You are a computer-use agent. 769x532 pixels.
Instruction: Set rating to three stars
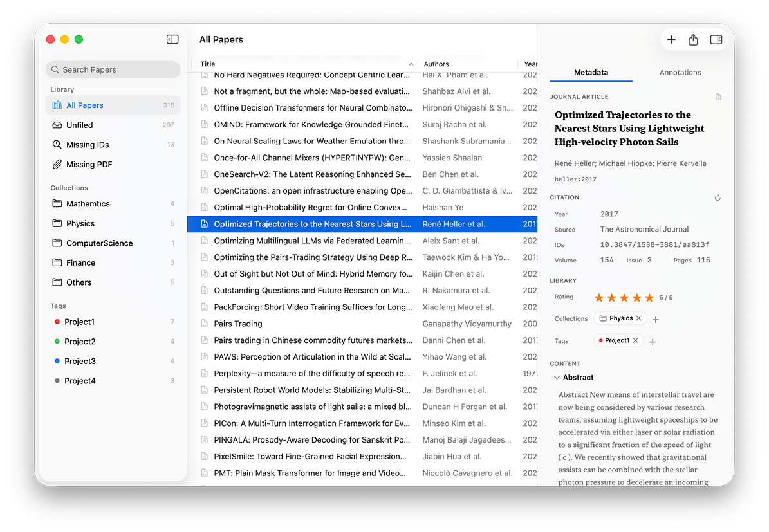point(624,298)
